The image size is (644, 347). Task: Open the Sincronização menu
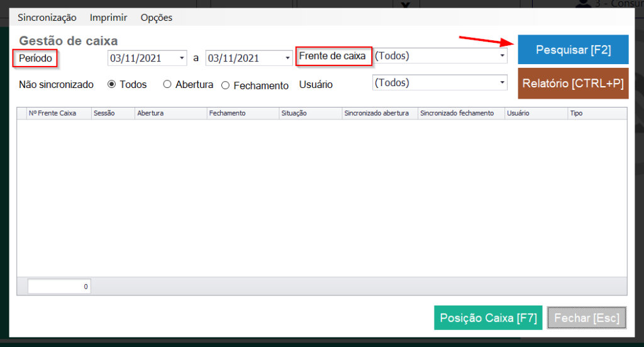click(x=47, y=18)
